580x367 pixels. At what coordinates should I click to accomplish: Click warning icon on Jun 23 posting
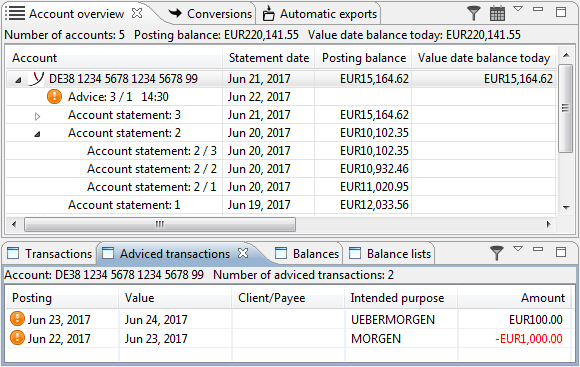point(17,319)
